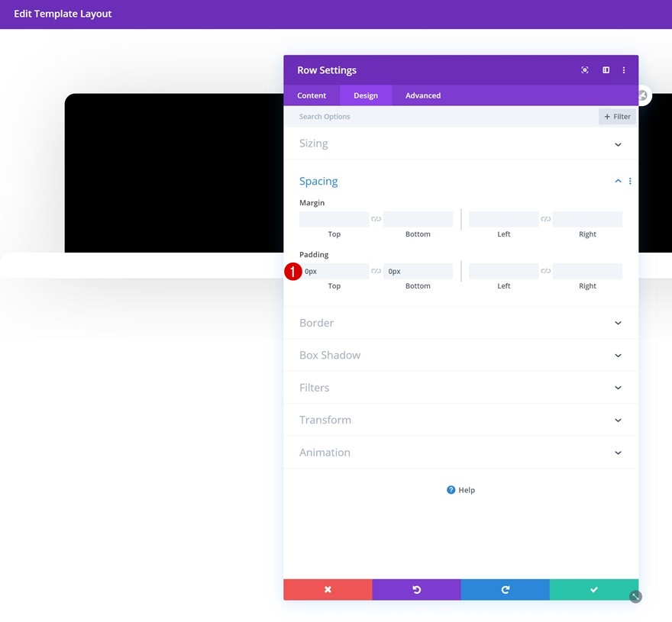Open the Advanced tab
The image size is (672, 622).
[x=423, y=95]
